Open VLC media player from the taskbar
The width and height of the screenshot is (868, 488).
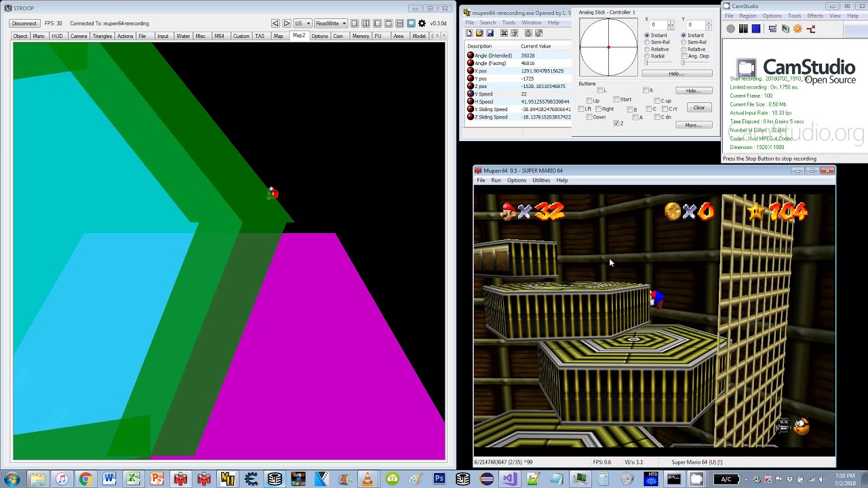[x=368, y=479]
